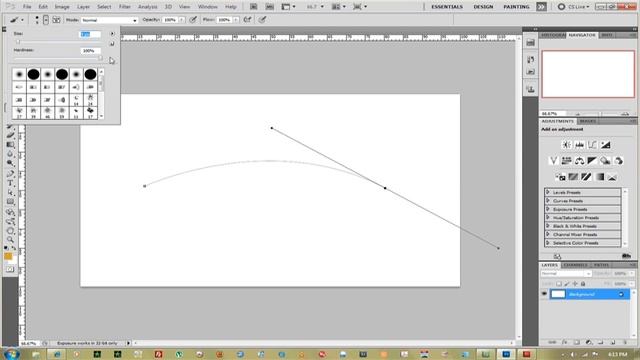640x360 pixels.
Task: Select the Horizontal Type tool
Action: 11,183
